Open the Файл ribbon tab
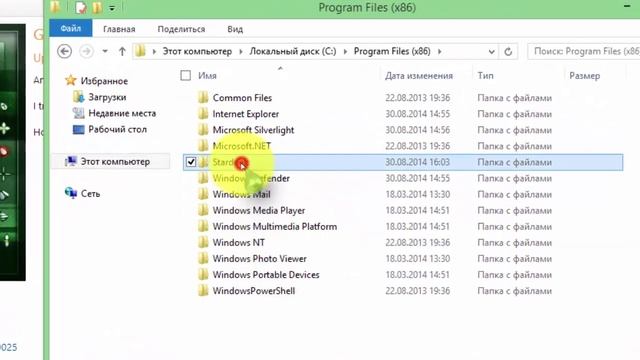The width and height of the screenshot is (640, 360). tap(71, 29)
